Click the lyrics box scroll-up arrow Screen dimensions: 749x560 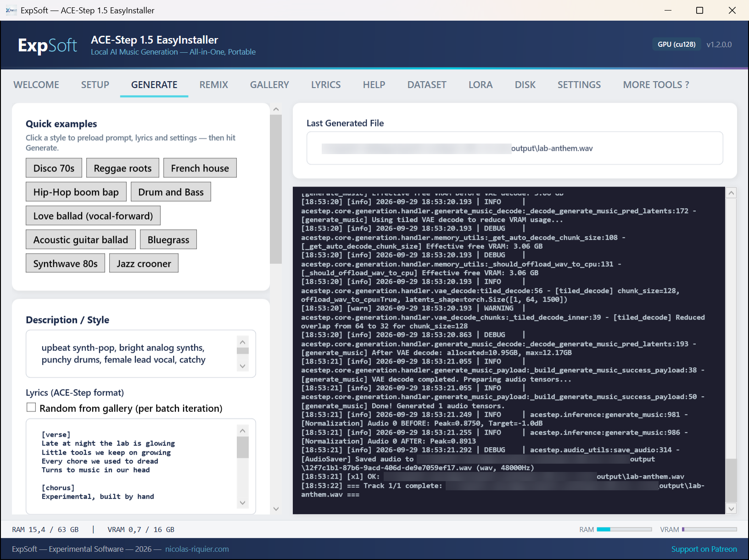(x=243, y=431)
